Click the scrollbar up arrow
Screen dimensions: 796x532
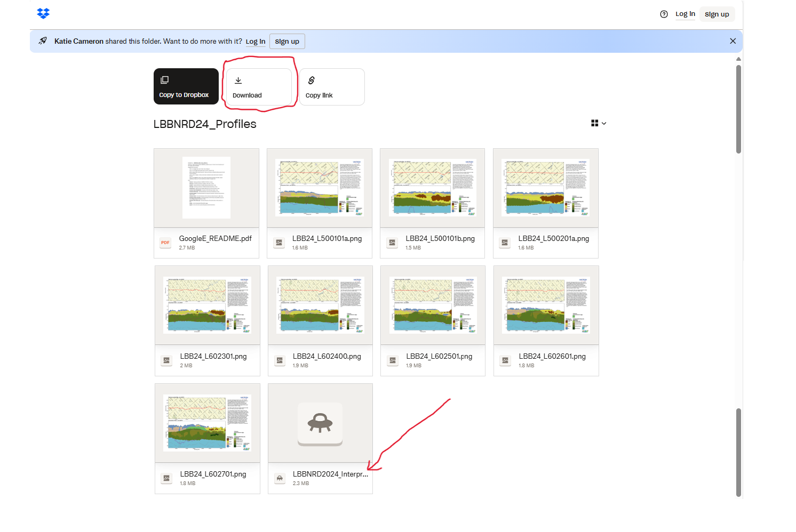point(738,59)
